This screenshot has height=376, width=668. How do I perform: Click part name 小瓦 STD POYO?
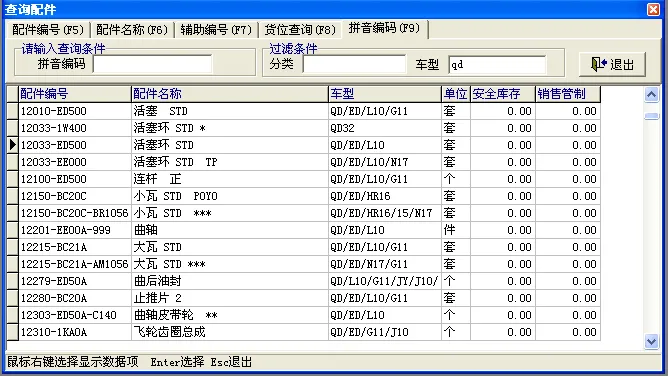[176, 196]
